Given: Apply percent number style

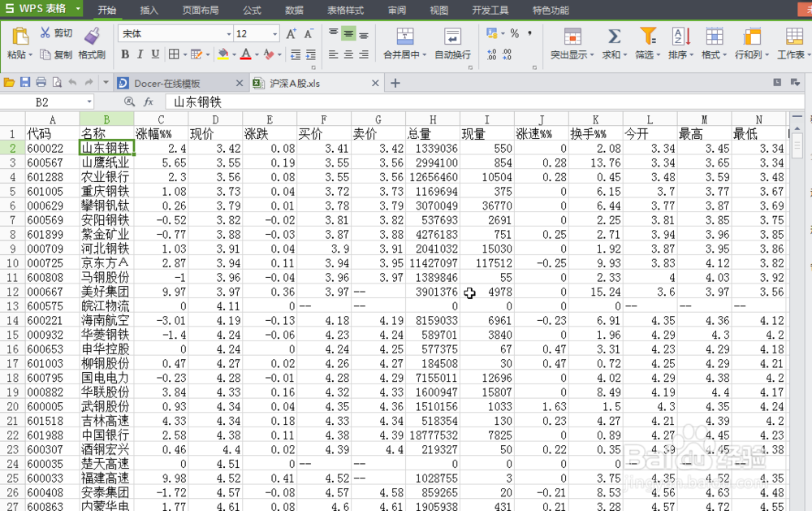Looking at the screenshot, I should [514, 33].
